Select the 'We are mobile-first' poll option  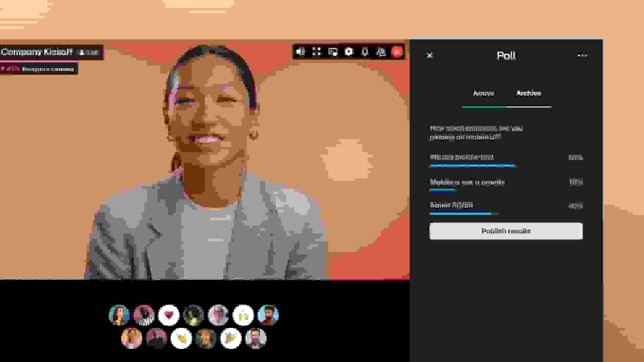coord(462,157)
